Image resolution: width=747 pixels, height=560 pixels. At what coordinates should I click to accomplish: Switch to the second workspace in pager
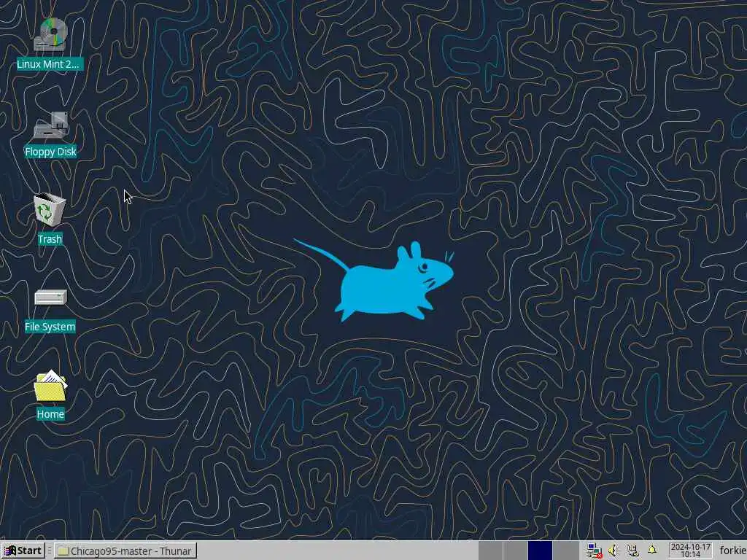[515, 551]
